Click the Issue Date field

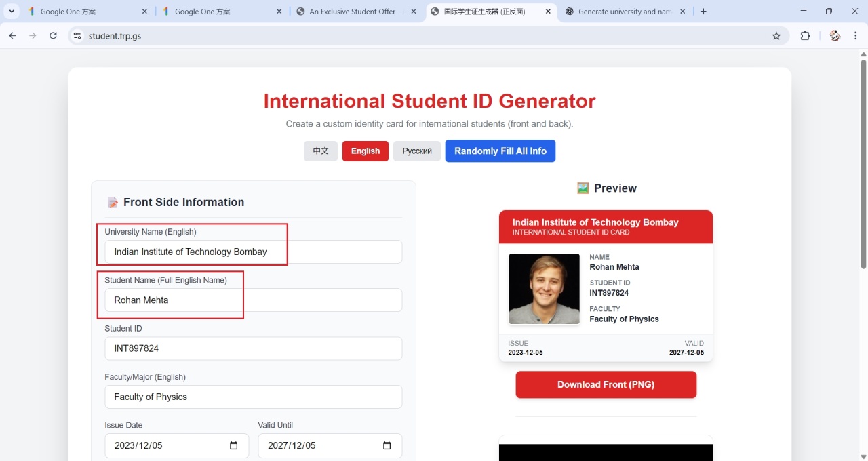click(x=177, y=445)
